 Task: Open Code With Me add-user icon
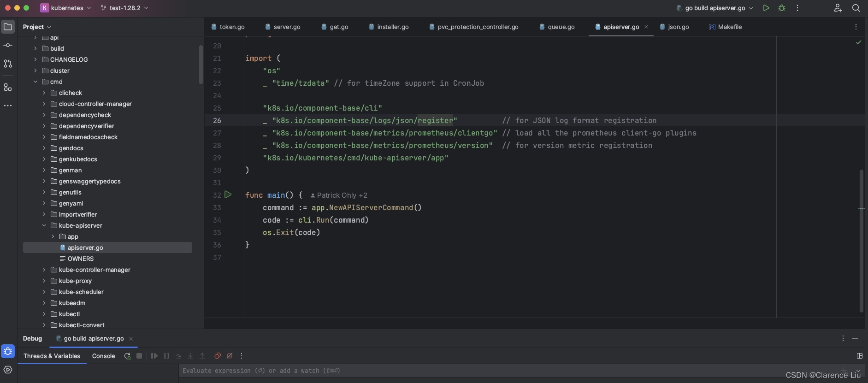(838, 8)
